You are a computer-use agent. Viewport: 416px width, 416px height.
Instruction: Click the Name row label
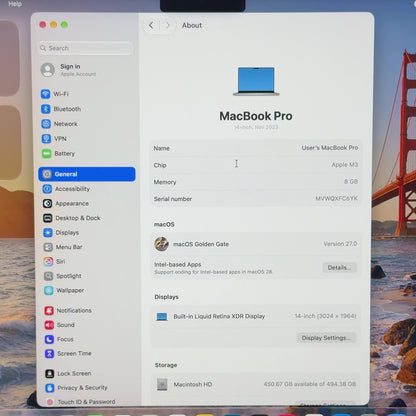coord(162,148)
